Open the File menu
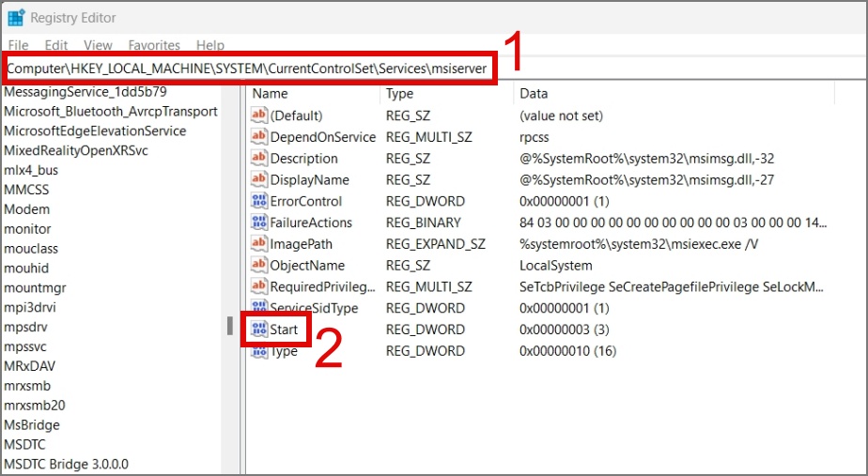868x476 pixels. tap(18, 45)
